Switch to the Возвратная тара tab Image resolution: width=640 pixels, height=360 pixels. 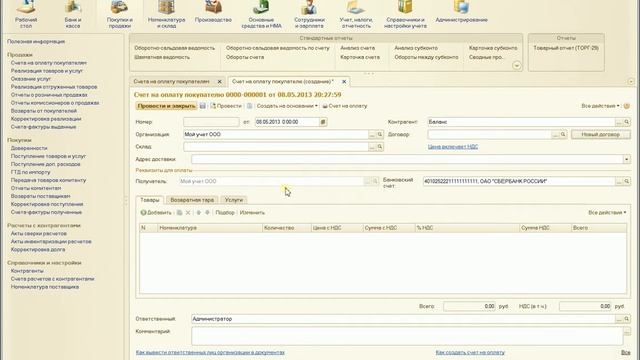click(192, 200)
